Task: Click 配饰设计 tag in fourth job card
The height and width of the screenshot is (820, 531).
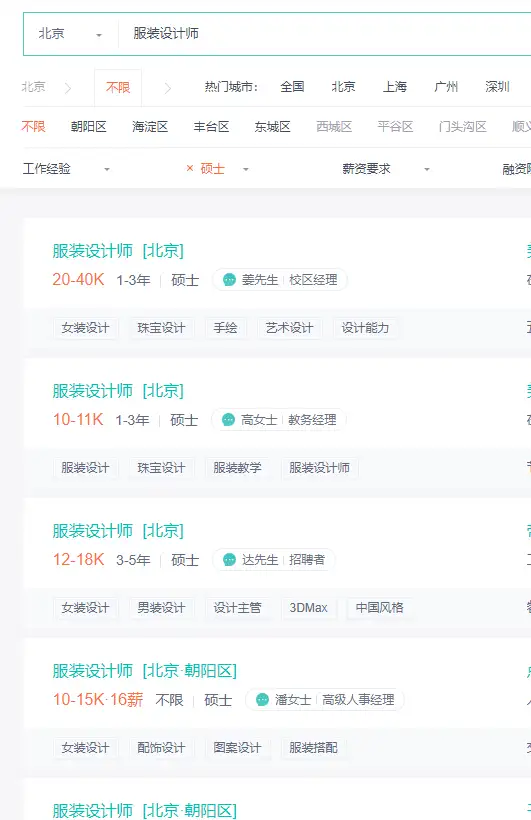Action: 161,748
